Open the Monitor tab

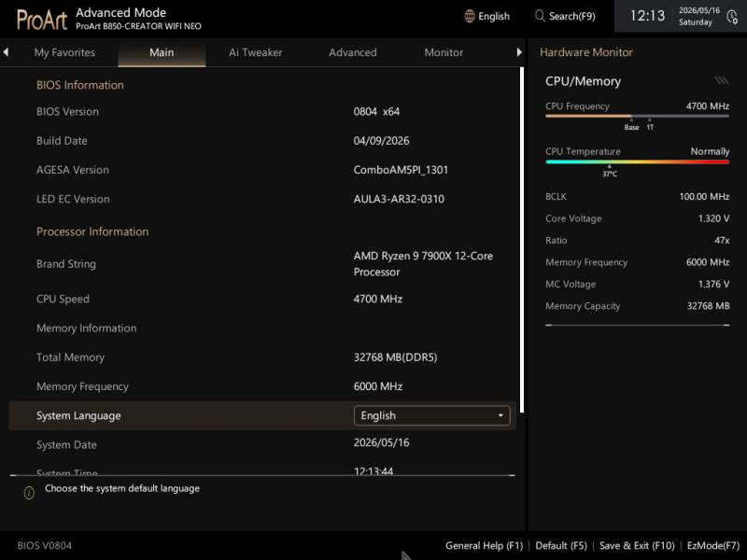tap(444, 52)
